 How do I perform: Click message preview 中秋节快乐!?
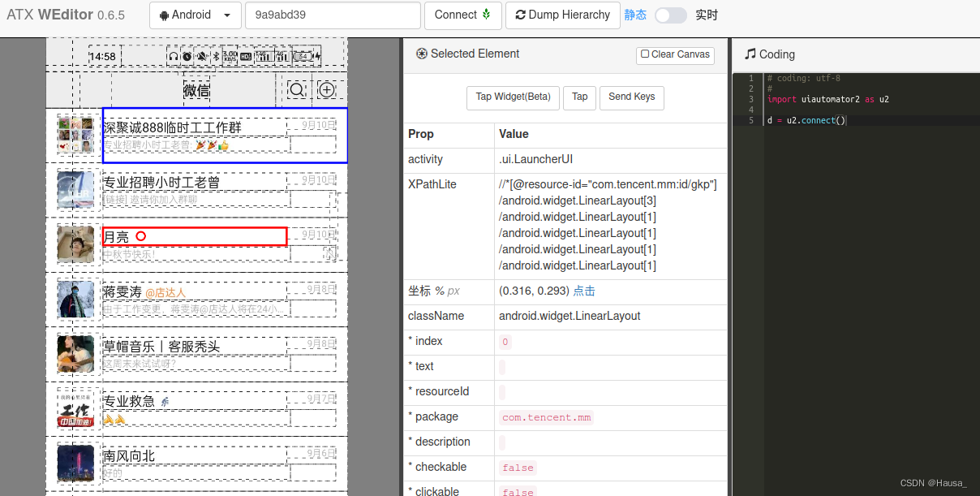coord(129,254)
